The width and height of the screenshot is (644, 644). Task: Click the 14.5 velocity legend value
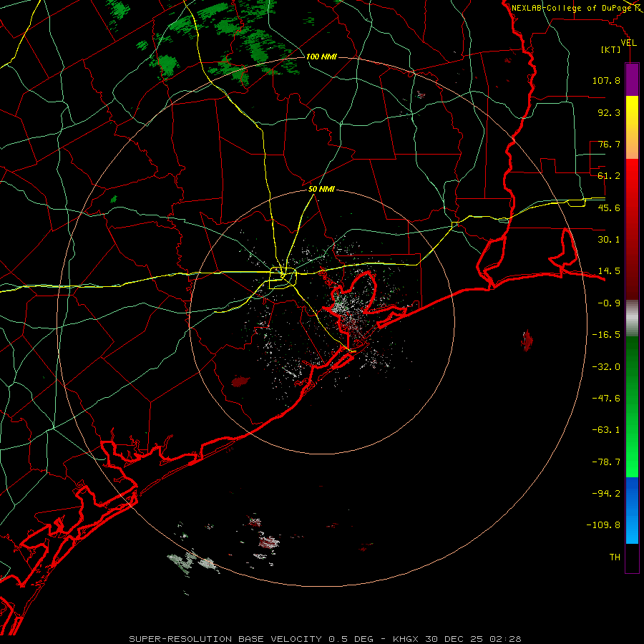[x=609, y=271]
